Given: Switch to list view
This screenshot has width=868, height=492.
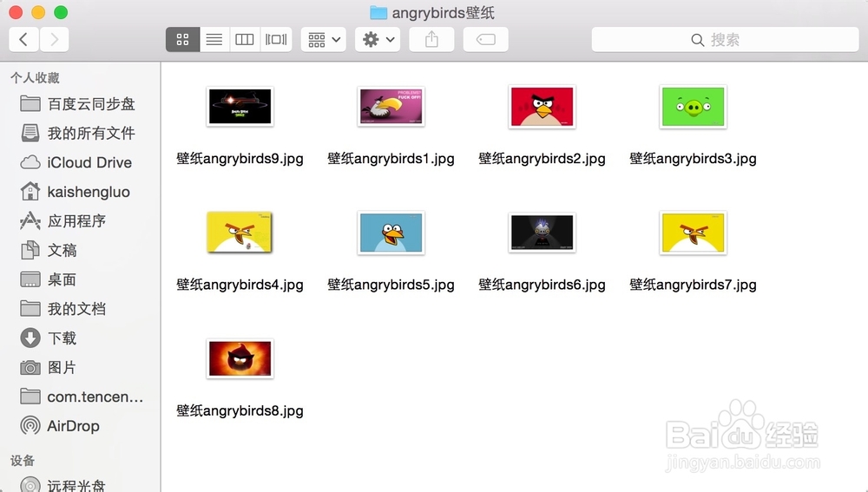Looking at the screenshot, I should click(x=214, y=39).
